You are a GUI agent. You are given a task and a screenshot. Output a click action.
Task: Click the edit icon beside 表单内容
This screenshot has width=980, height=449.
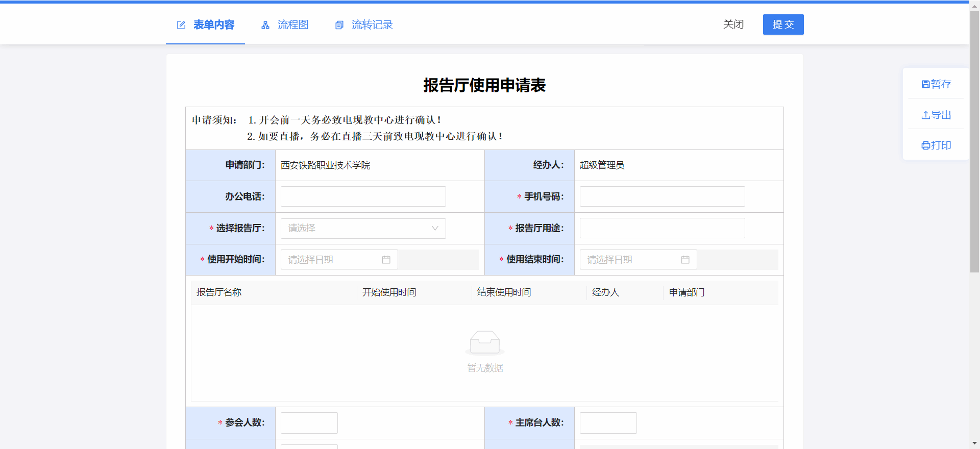click(181, 25)
